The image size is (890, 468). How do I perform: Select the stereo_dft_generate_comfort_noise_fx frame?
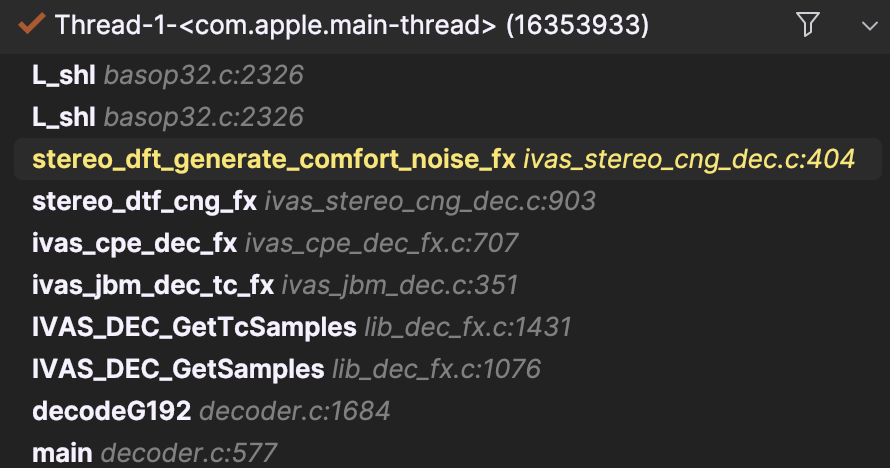point(273,159)
